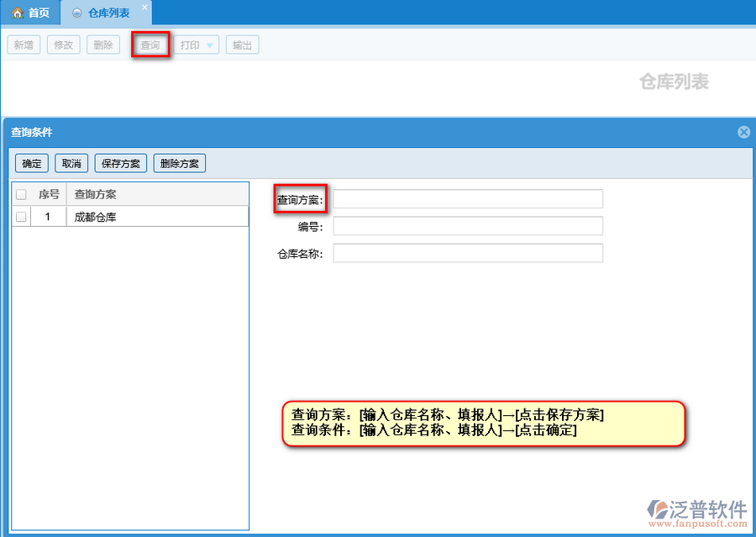Click the 输出 toolbar button
This screenshot has height=537, width=756.
tap(242, 45)
